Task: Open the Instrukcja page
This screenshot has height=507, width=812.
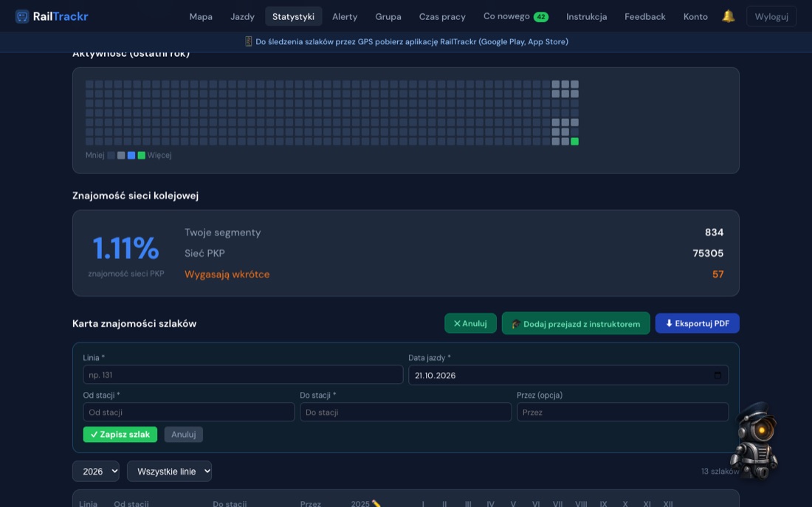Action: (586, 16)
